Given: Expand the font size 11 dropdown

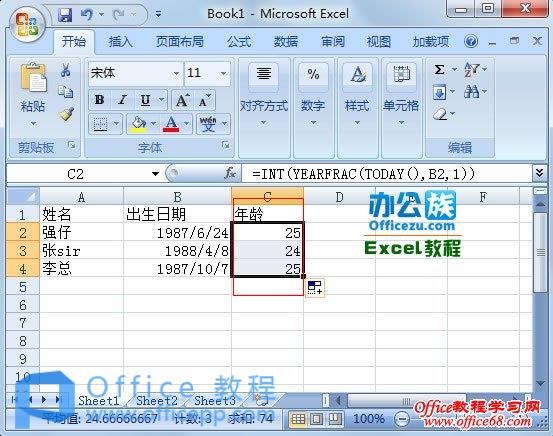Looking at the screenshot, I should [224, 73].
